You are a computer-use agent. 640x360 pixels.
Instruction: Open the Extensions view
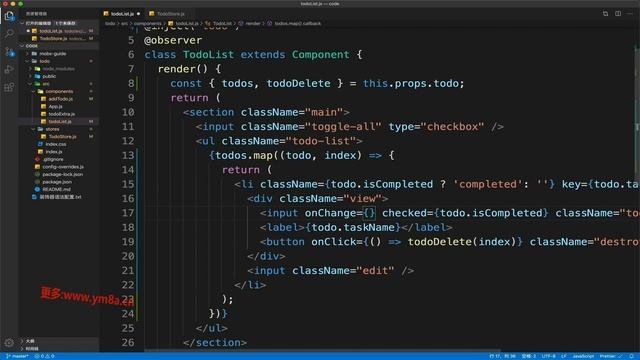[9, 87]
